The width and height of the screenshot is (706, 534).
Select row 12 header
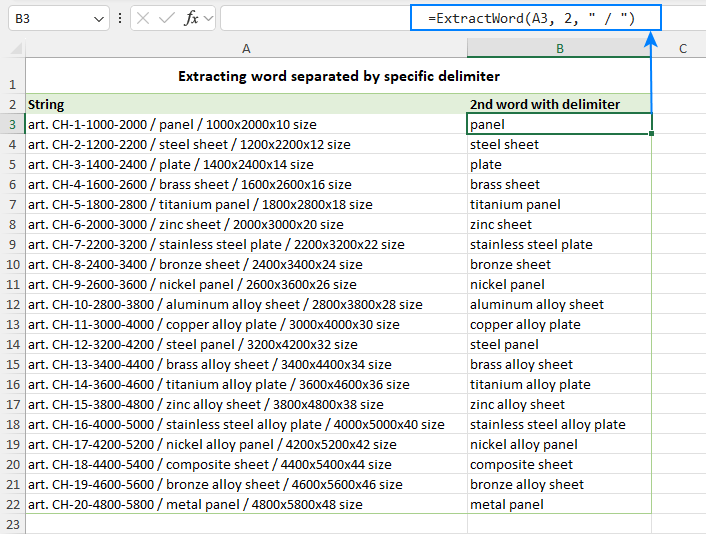[x=13, y=304]
